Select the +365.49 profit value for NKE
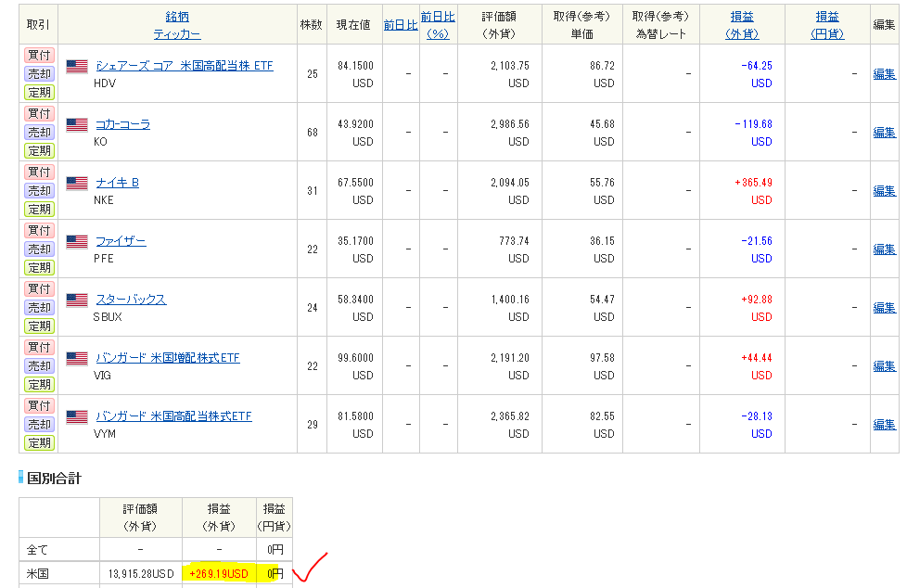 point(753,183)
